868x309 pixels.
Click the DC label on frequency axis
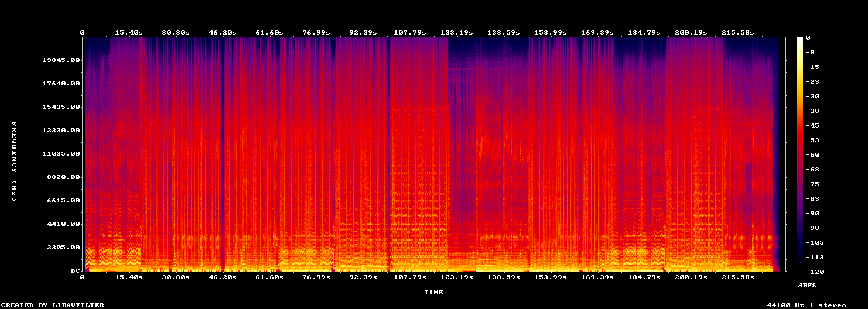pyautogui.click(x=75, y=271)
